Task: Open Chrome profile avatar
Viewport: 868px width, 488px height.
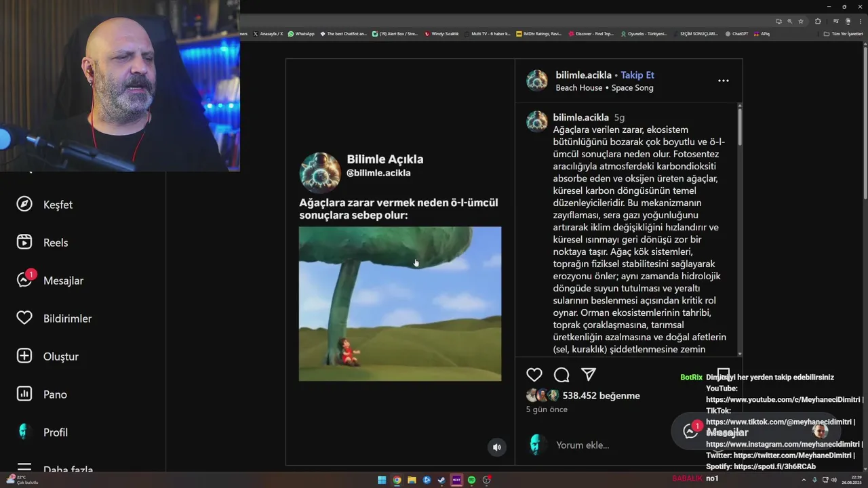Action: [x=848, y=21]
